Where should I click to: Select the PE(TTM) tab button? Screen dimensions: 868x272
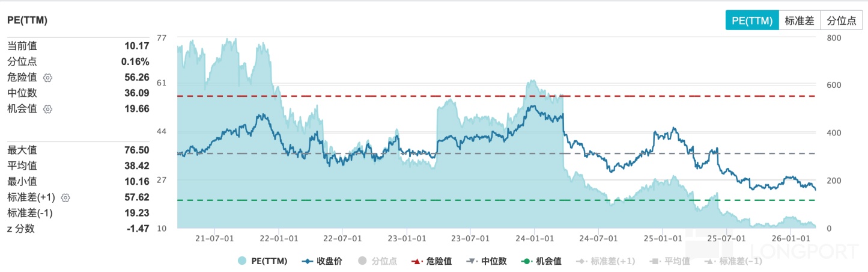tap(751, 20)
